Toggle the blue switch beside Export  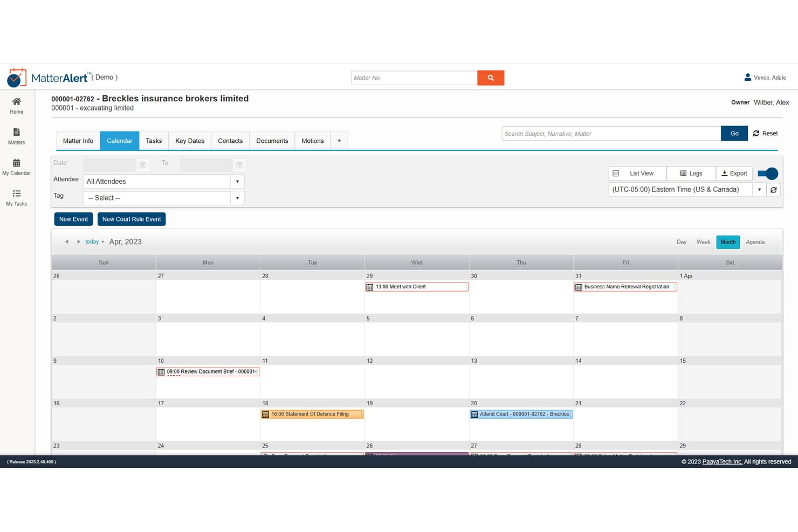768,174
